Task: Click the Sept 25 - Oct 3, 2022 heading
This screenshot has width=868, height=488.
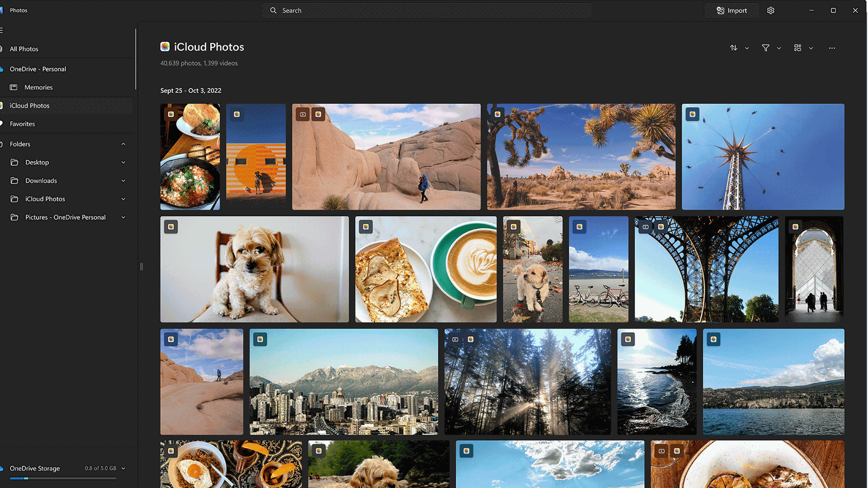Action: [x=190, y=90]
